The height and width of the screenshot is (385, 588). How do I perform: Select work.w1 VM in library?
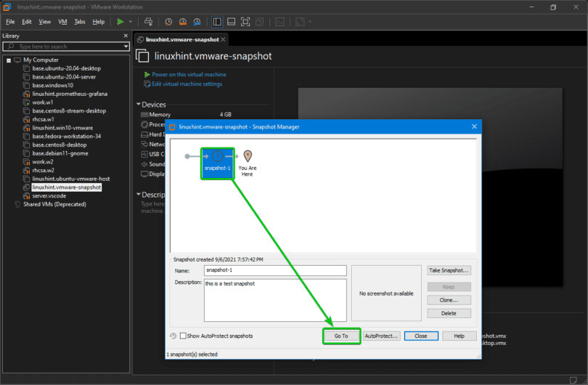click(x=42, y=102)
